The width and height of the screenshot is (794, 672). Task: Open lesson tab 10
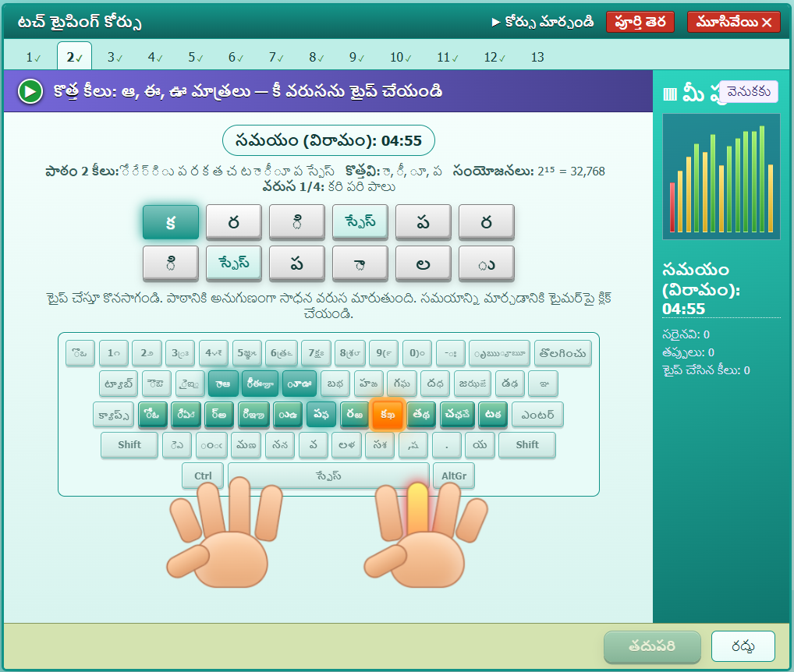pos(401,57)
